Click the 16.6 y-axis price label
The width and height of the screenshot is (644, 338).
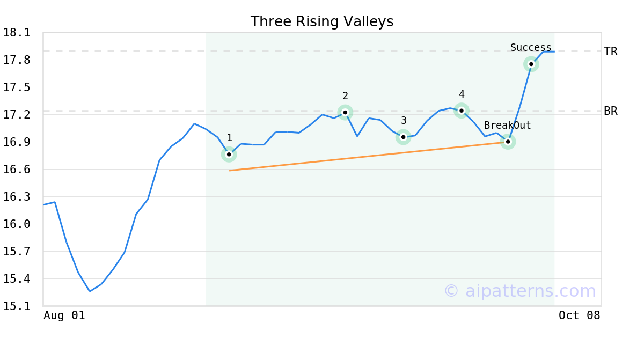pyautogui.click(x=17, y=170)
